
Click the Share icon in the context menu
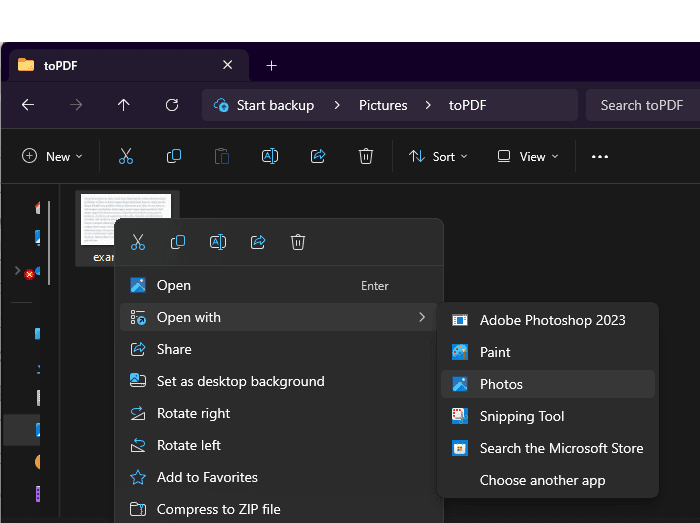click(258, 242)
